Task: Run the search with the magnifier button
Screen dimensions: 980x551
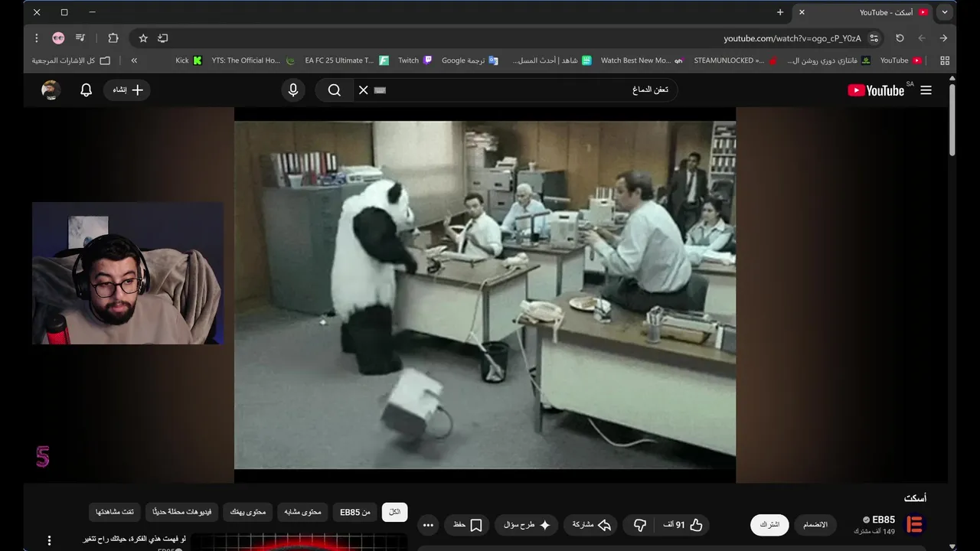Action: click(x=335, y=90)
